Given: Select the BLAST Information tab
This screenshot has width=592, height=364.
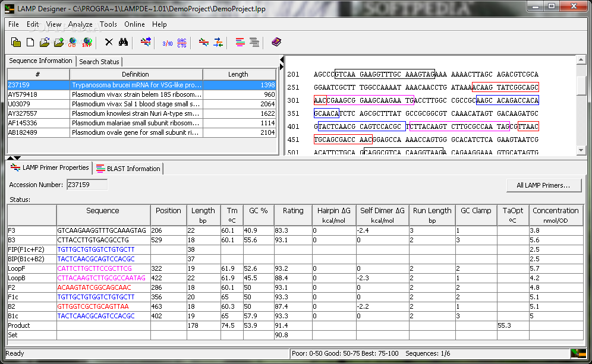Looking at the screenshot, I should 128,169.
